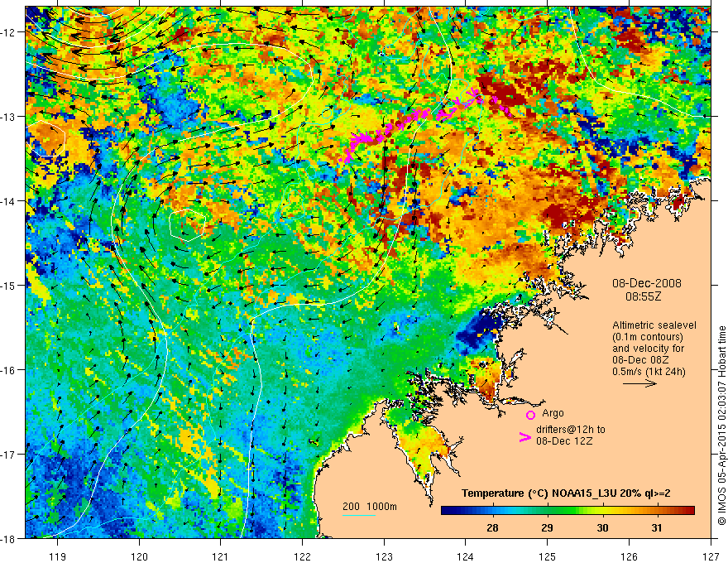Click the color bar value 28
Screen dimensions: 728x563
click(x=492, y=528)
